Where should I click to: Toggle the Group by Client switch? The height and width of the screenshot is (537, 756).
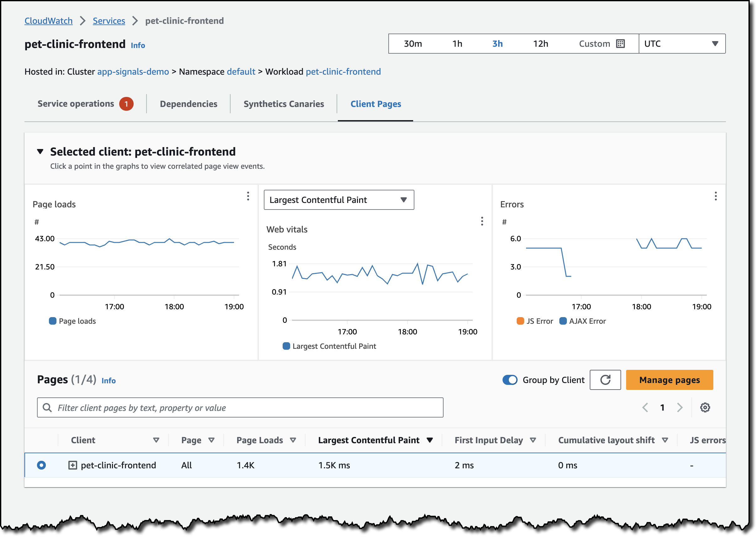pyautogui.click(x=510, y=380)
